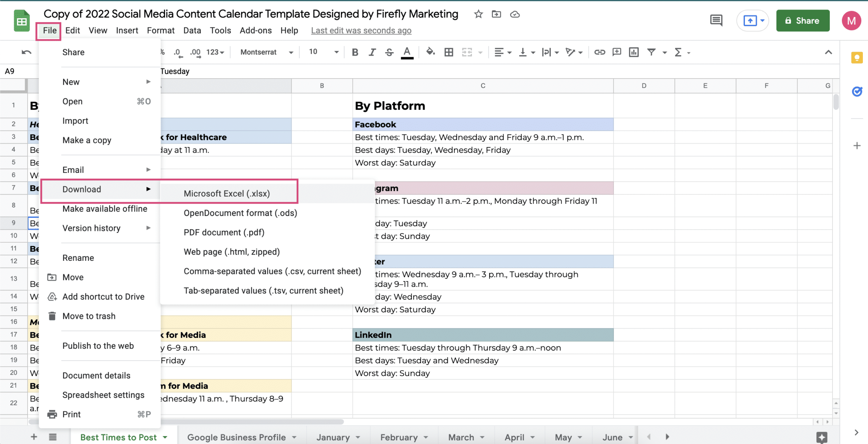The width and height of the screenshot is (868, 444).
Task: Click the borders formatting icon
Action: pos(448,52)
